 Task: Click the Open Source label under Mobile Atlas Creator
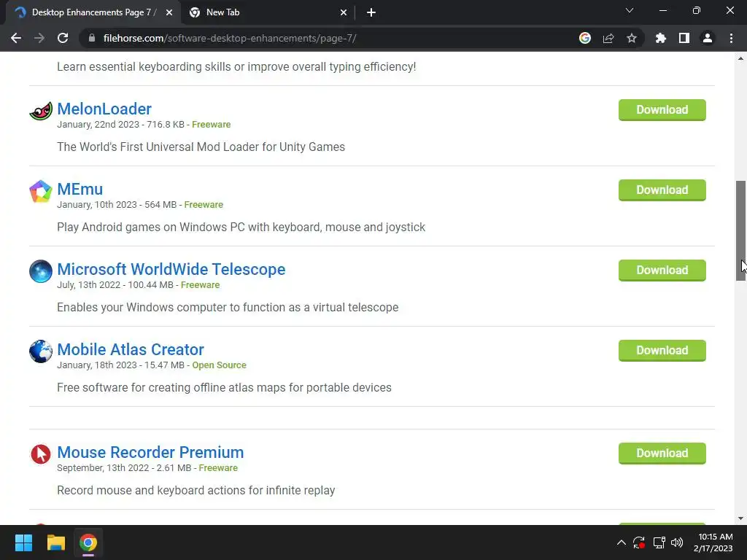click(219, 365)
